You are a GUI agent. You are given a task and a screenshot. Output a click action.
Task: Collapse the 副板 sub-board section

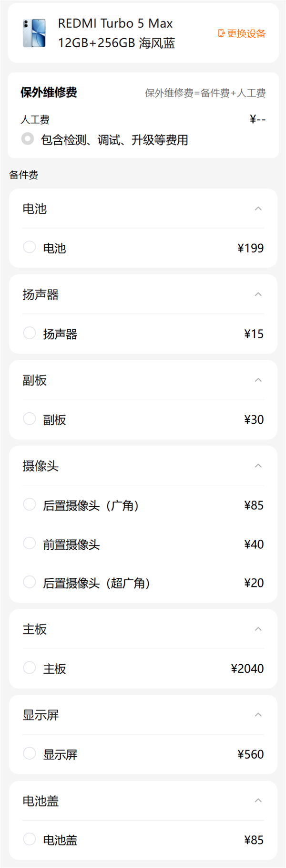[257, 380]
